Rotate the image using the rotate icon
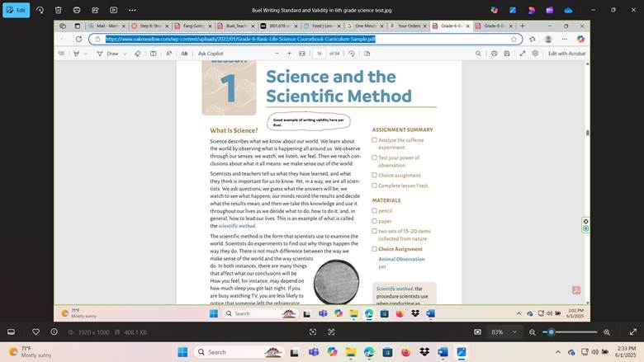This screenshot has height=362, width=644. point(39,10)
